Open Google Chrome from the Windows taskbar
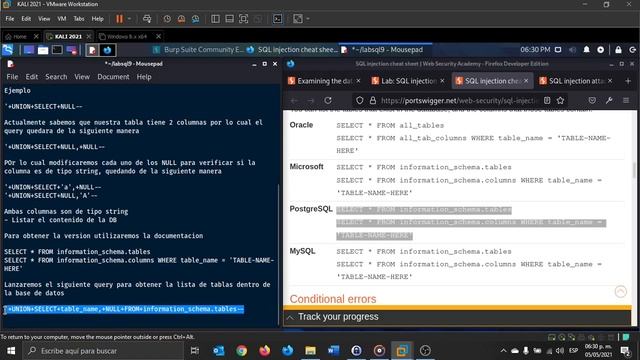This screenshot has width=640, height=360. [x=242, y=351]
